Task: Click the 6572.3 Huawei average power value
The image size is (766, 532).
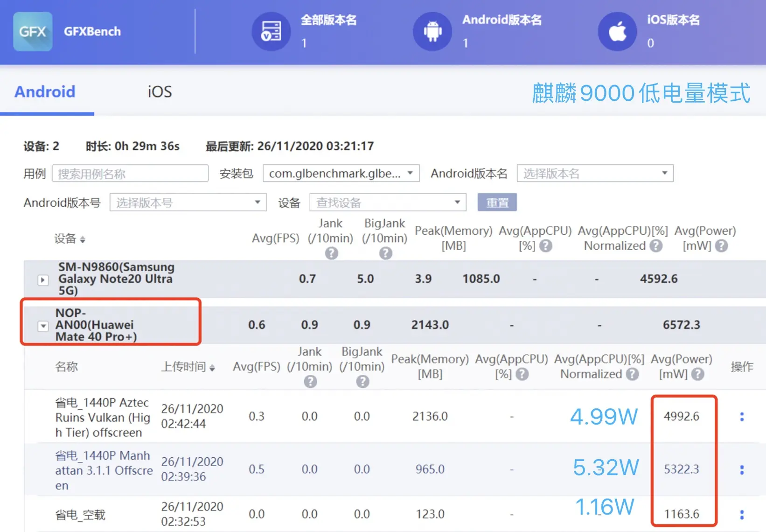Action: (x=682, y=325)
